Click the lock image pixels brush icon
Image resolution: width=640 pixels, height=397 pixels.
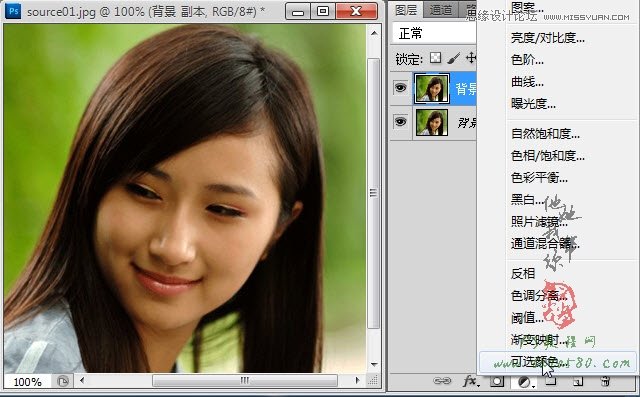[453, 58]
